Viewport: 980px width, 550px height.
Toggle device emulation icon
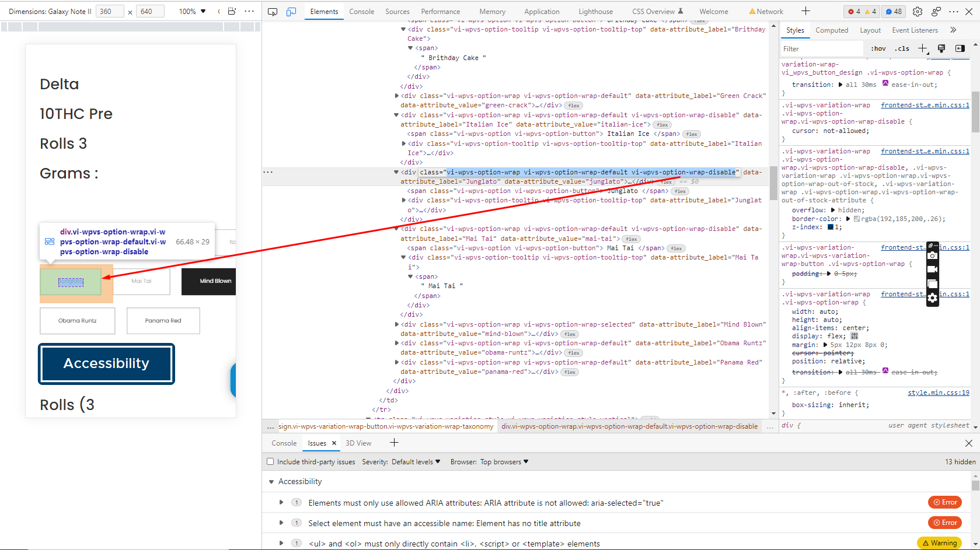coord(291,12)
